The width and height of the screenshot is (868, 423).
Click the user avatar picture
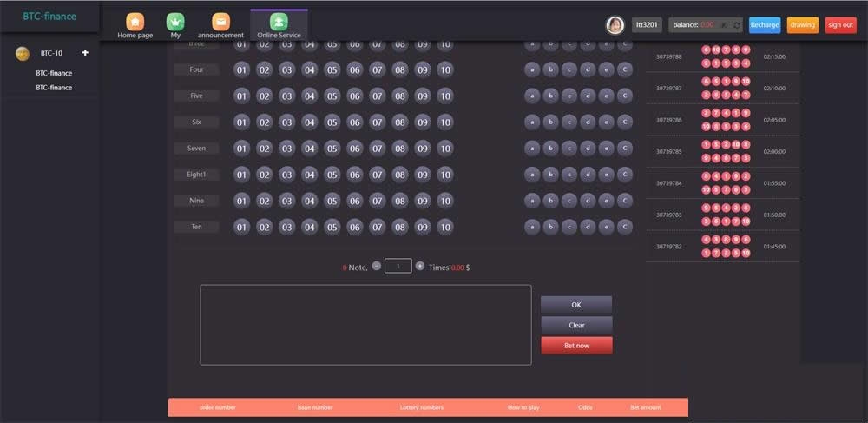pos(615,25)
